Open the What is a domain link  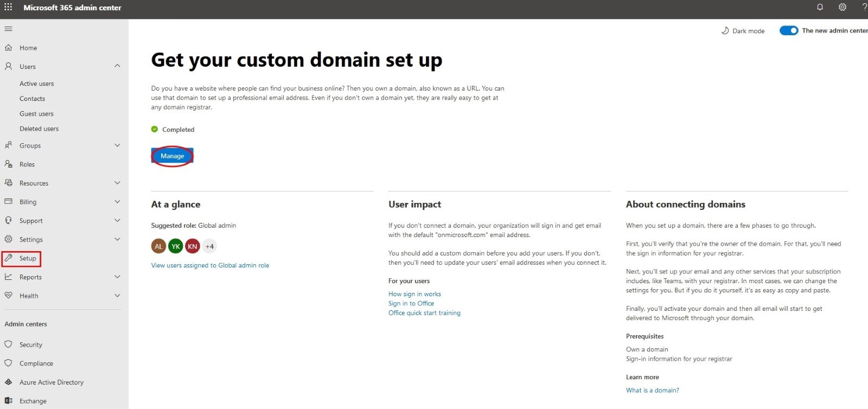coord(652,390)
